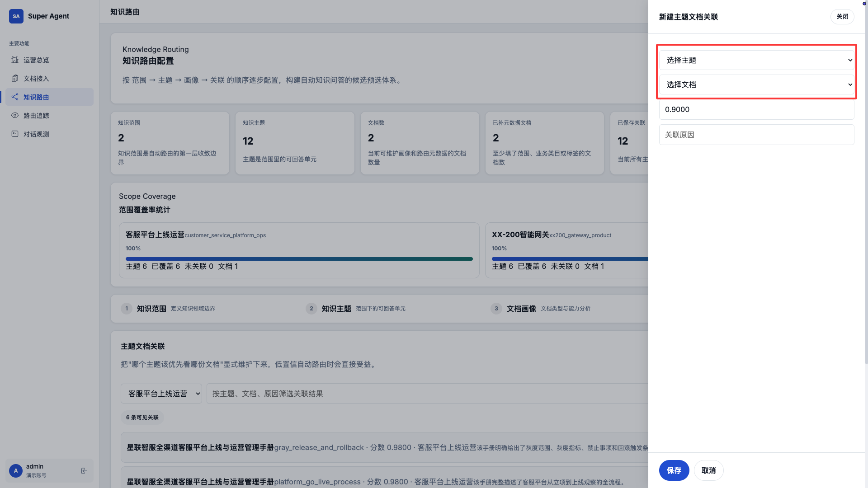The image size is (868, 488).
Task: Open the 选择文档 dropdown
Action: pos(756,84)
